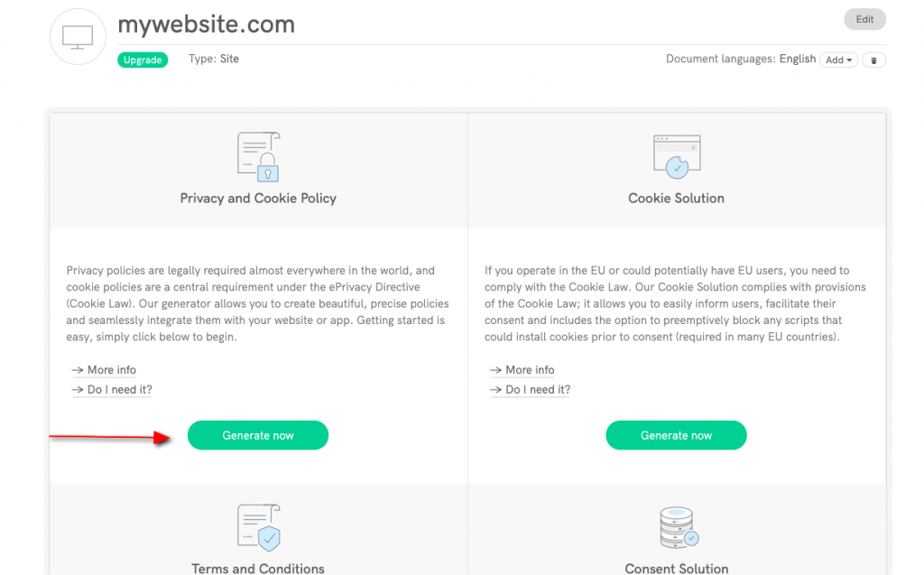Select the Upgrade badge
Image resolution: width=924 pixels, height=575 pixels.
[143, 59]
